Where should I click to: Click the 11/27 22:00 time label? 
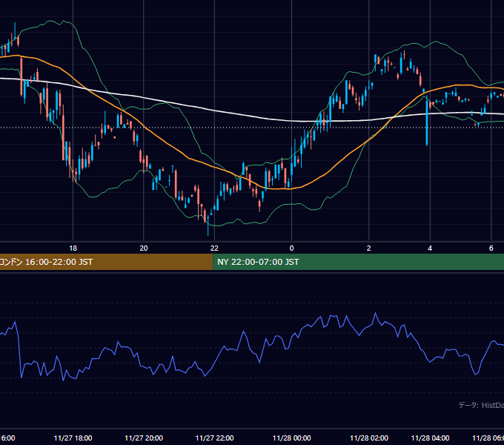pyautogui.click(x=214, y=438)
